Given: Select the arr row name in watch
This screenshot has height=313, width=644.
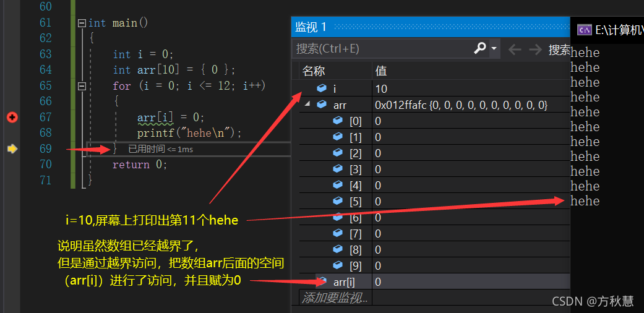Looking at the screenshot, I should click(340, 105).
